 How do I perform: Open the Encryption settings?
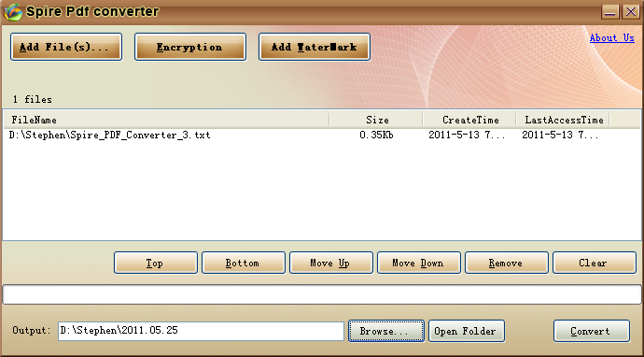[x=190, y=47]
